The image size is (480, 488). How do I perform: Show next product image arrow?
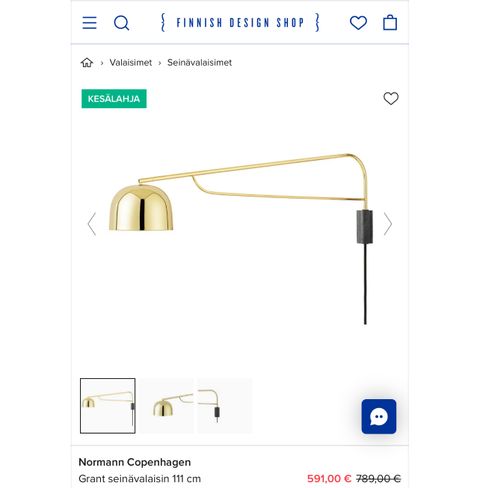(x=388, y=224)
